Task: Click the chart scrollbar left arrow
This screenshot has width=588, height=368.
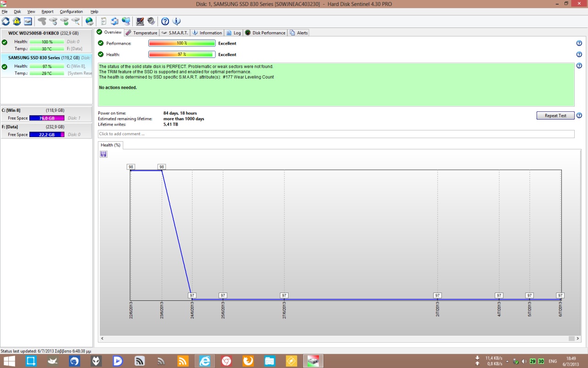Action: [102, 339]
